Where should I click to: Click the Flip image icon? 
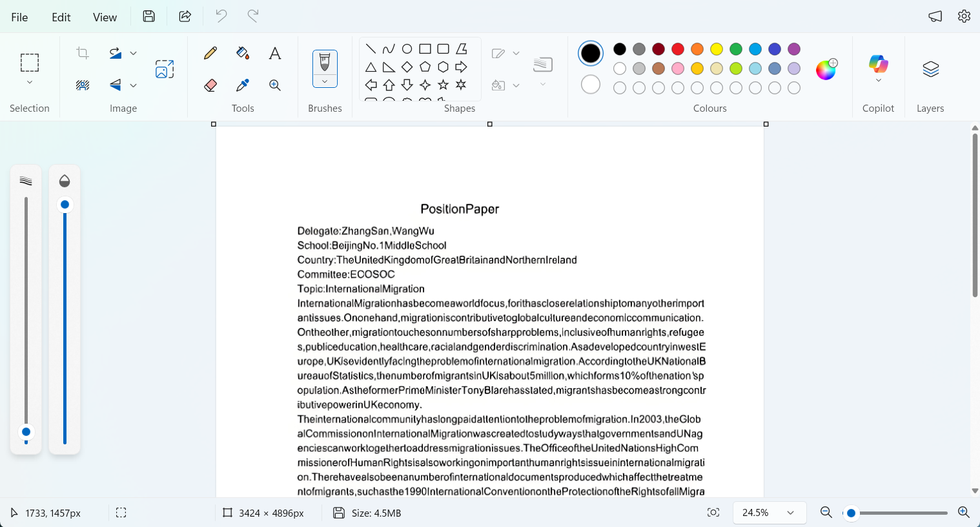click(116, 85)
